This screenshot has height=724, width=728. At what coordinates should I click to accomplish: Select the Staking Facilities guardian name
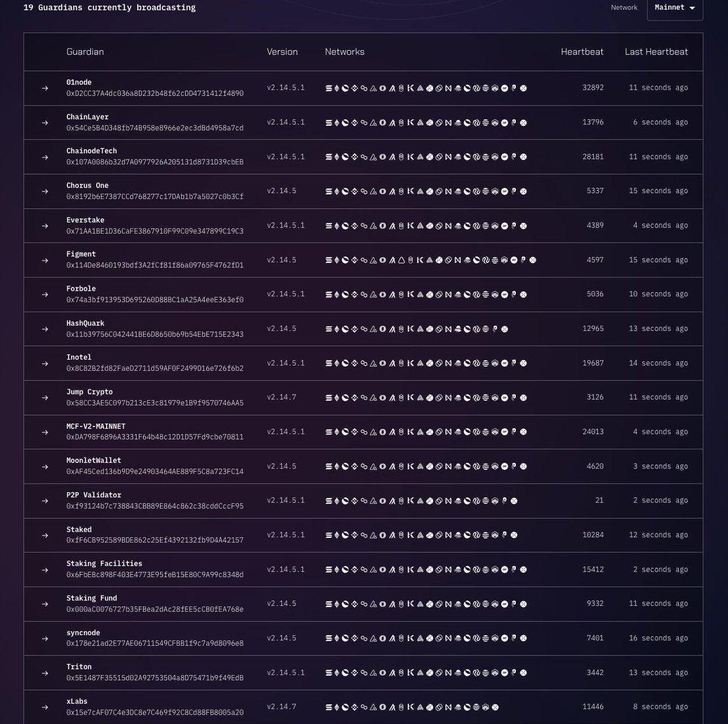coord(104,564)
